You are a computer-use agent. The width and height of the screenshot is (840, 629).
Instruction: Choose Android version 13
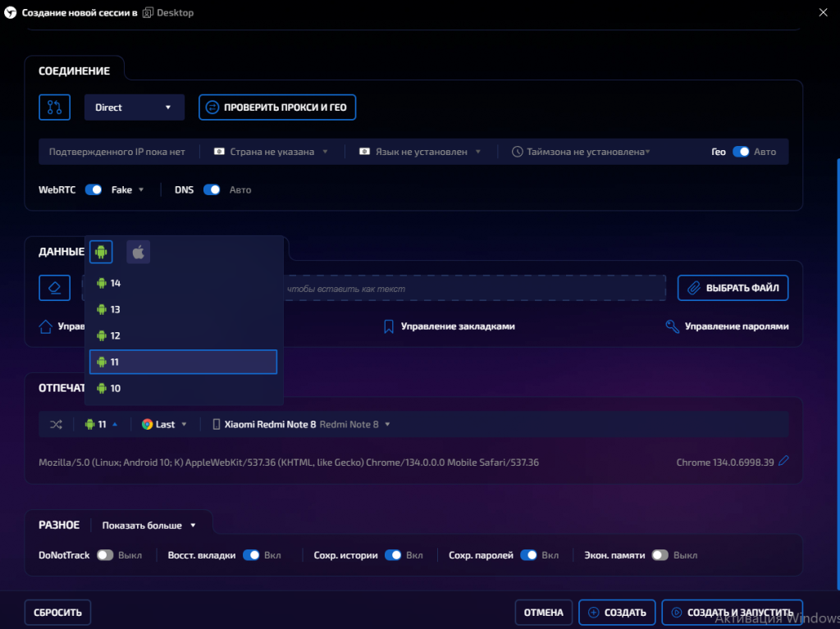click(x=183, y=309)
